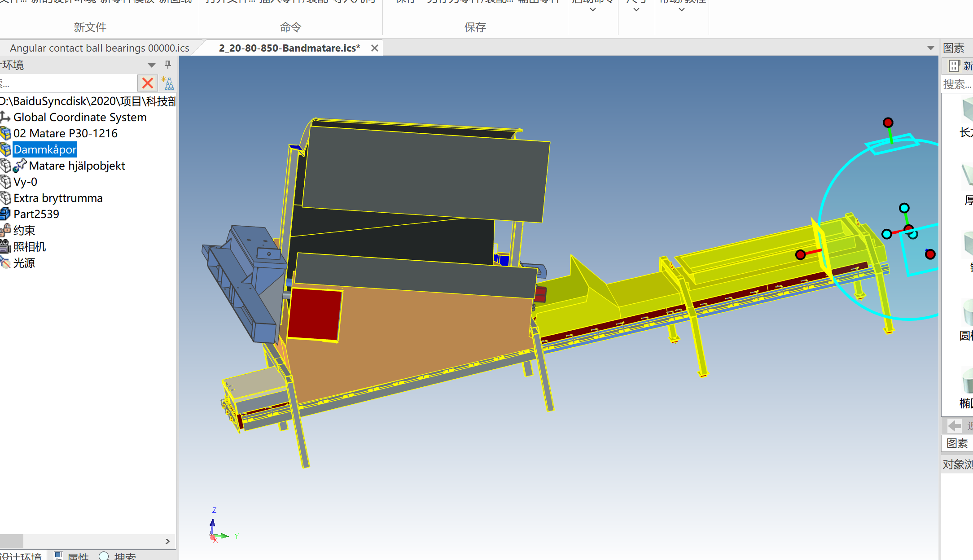Screen dimensions: 973x560
Task: Open the design environment panel dropdown arrow
Action: pyautogui.click(x=152, y=65)
